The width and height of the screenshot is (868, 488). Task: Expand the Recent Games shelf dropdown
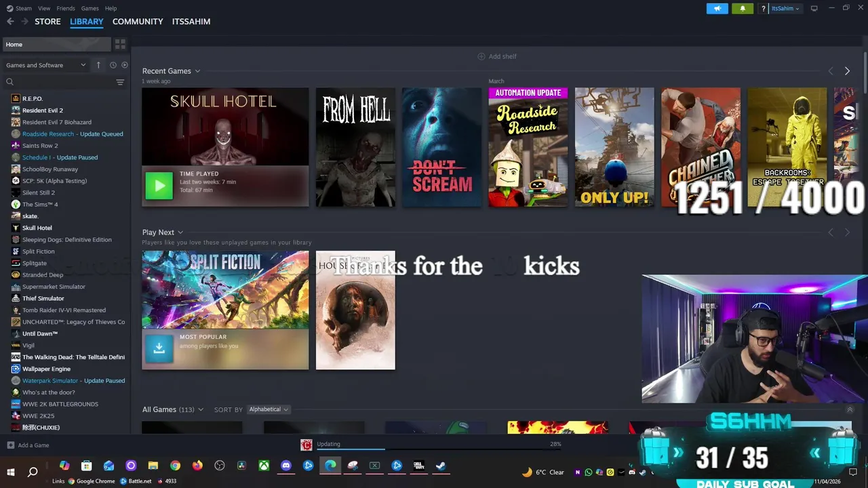pyautogui.click(x=197, y=71)
